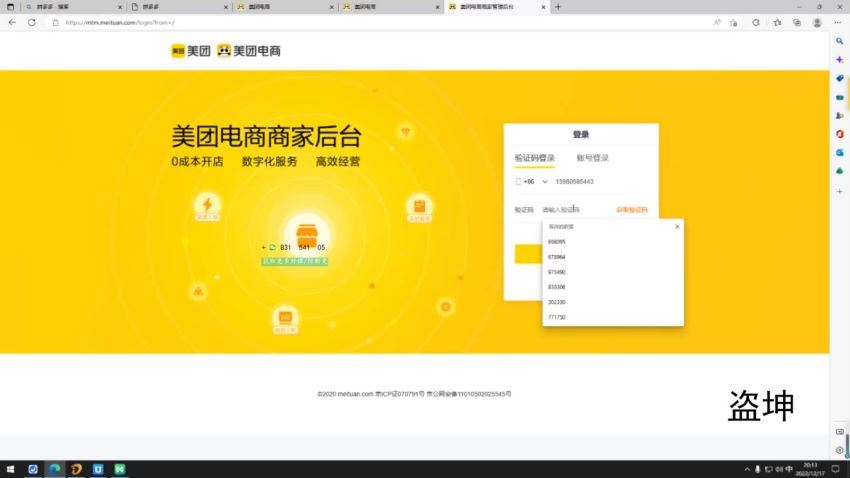
Task: Show hidden system tray icons chevron
Action: tap(747, 469)
